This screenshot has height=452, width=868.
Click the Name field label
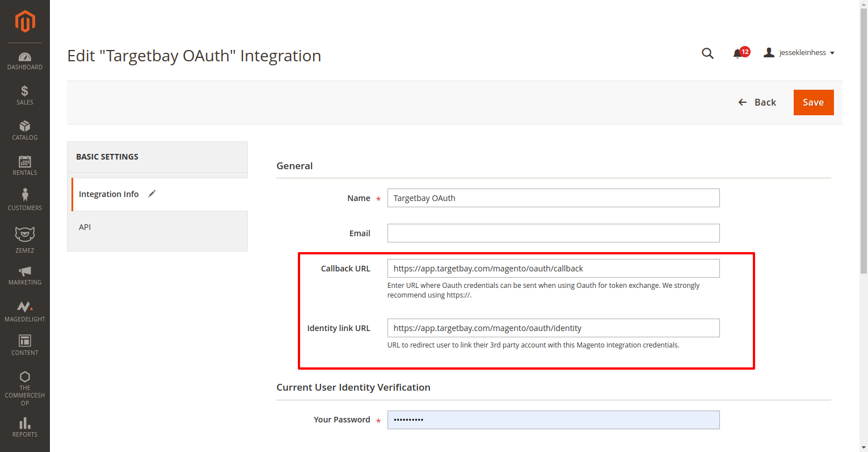(359, 198)
